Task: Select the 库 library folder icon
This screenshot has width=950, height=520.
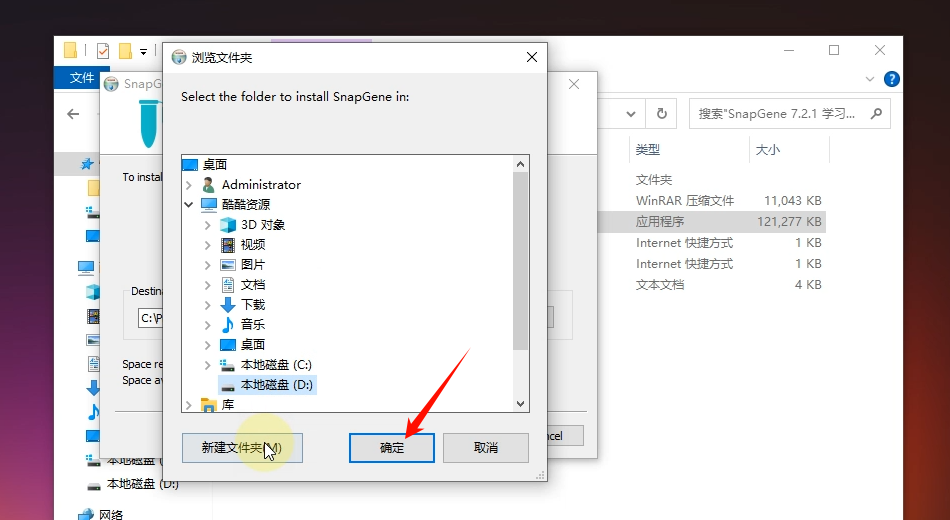Action: tap(208, 404)
